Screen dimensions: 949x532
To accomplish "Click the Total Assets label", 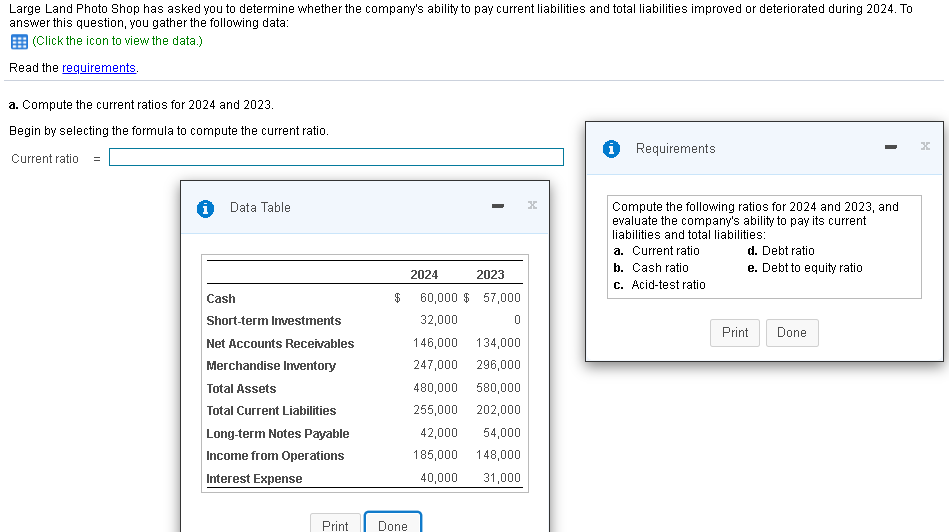I will 241,389.
